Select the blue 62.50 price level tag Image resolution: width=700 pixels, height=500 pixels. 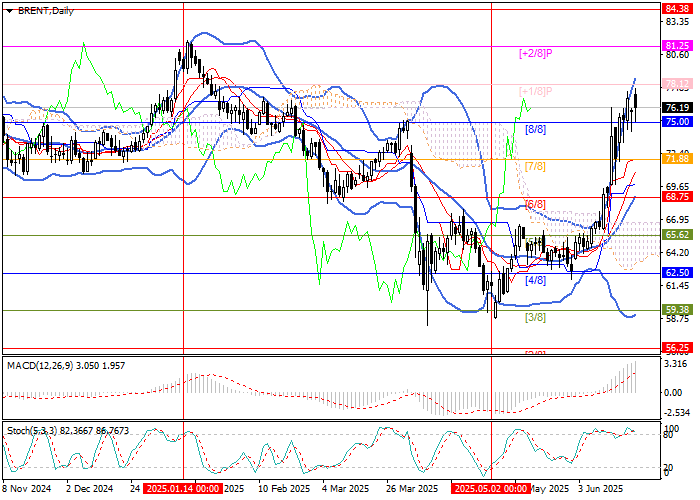tap(677, 272)
